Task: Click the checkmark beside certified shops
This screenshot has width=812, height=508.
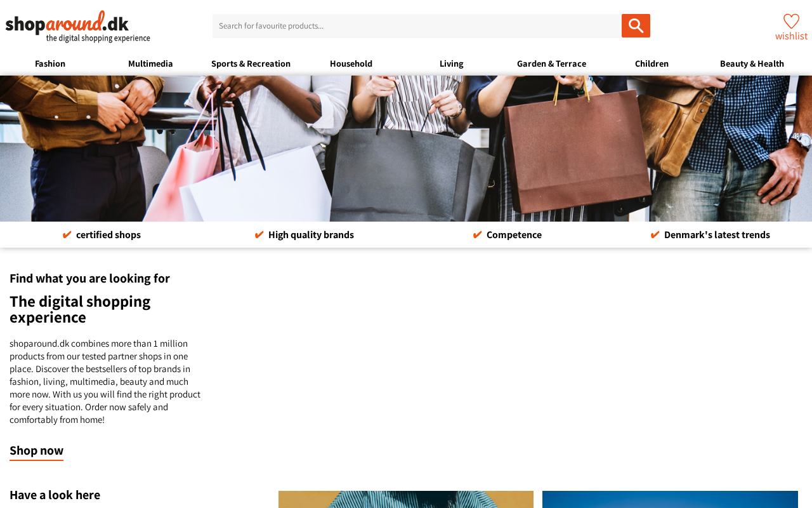Action: click(x=67, y=235)
